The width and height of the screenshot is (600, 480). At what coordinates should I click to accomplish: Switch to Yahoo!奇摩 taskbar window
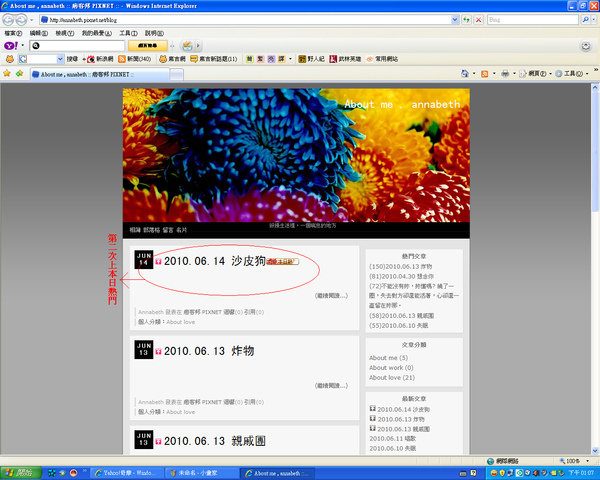tap(127, 473)
